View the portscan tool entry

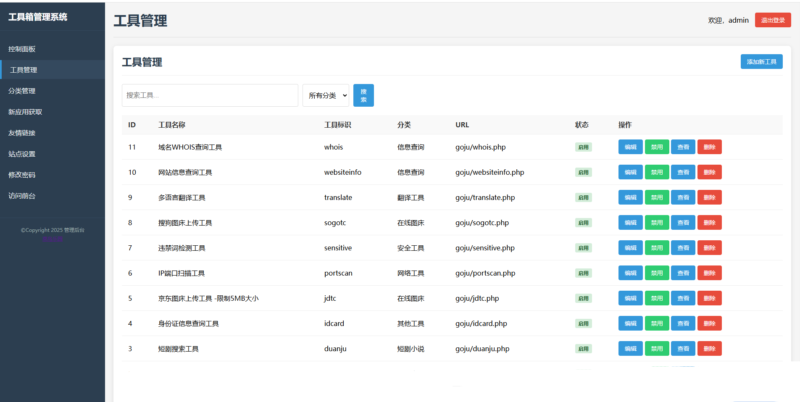pyautogui.click(x=683, y=273)
